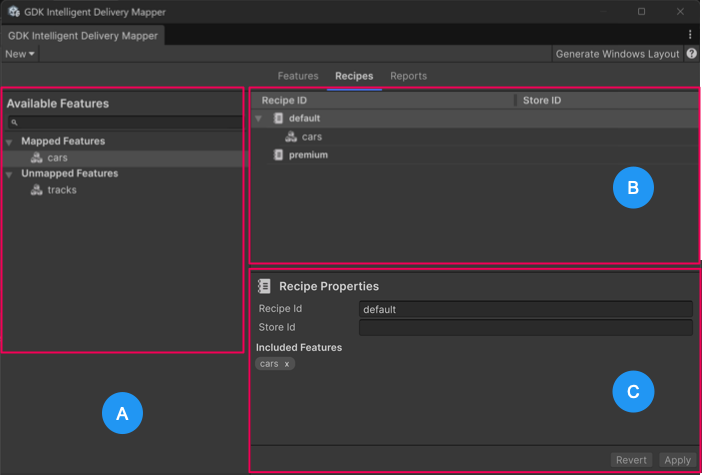This screenshot has width=702, height=476.
Task: Click Generate Windows Layout button
Action: point(617,54)
